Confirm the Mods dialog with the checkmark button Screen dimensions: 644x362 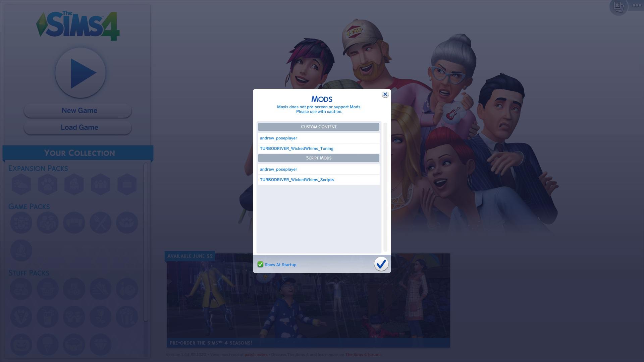[381, 264]
